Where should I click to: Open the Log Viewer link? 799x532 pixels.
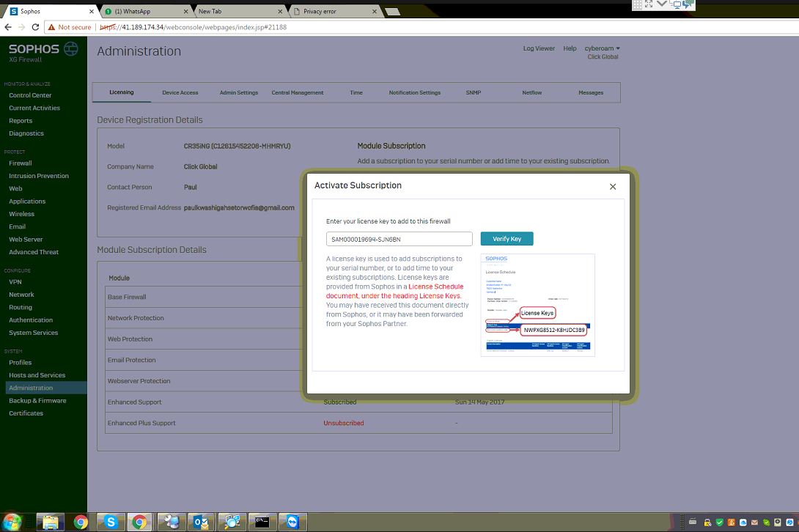coord(539,48)
